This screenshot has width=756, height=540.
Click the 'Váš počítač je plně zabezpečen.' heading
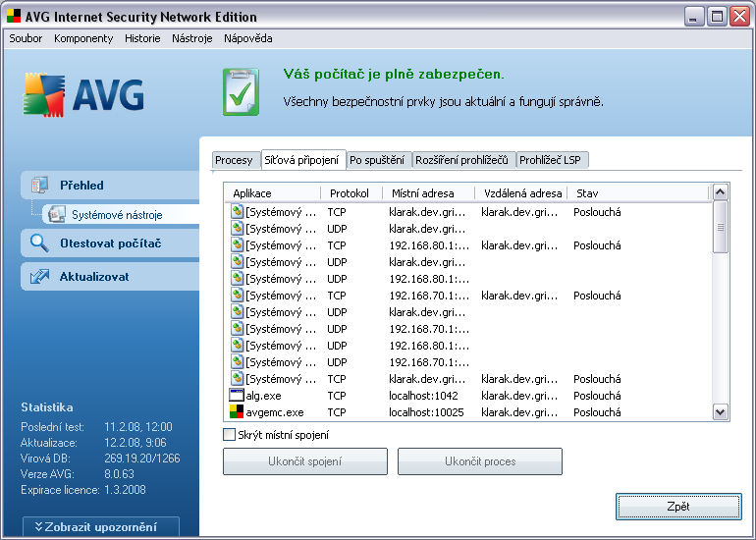tap(394, 75)
